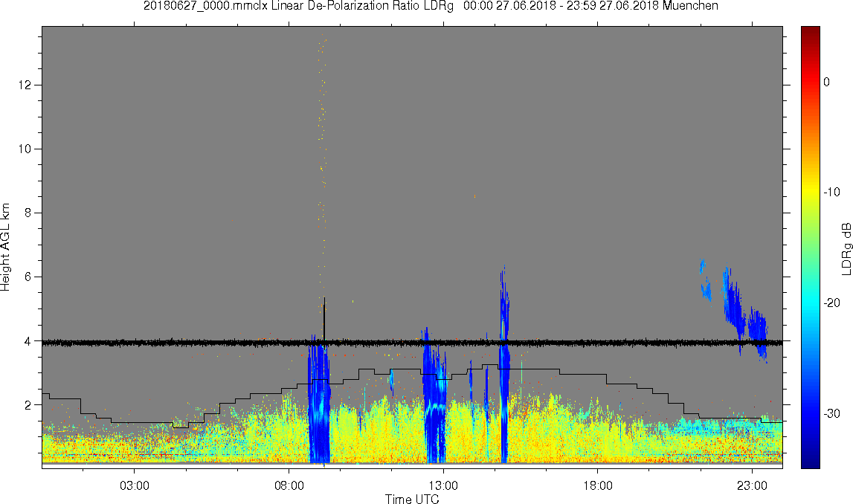Click the colorbar value label -30
Image resolution: width=853 pixels, height=504 pixels.
831,414
